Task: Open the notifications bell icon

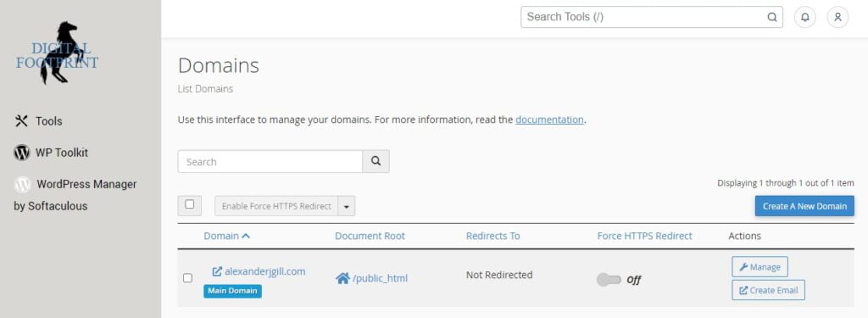Action: (x=805, y=17)
